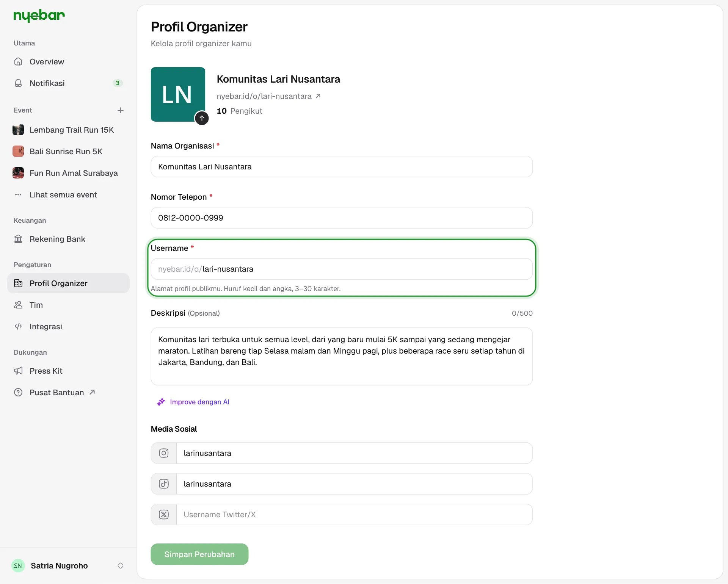Click the TikTok icon

click(164, 484)
